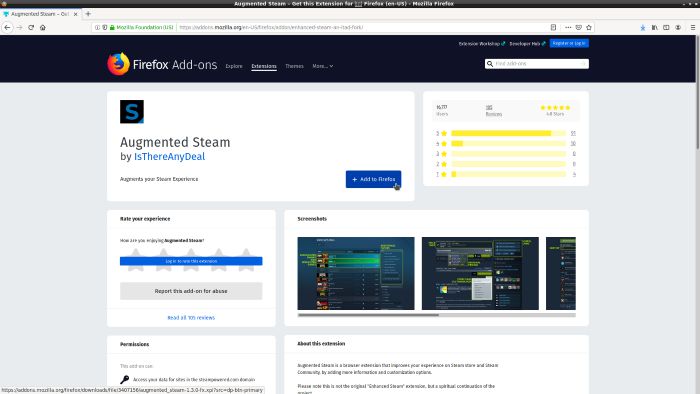Click the Firefox Add-ons logo
This screenshot has height=394, width=700.
[162, 64]
